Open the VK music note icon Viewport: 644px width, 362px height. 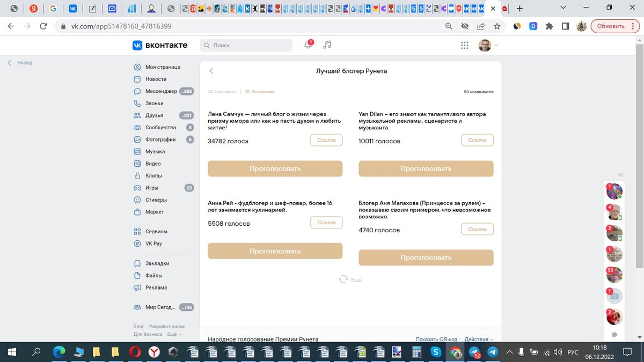tap(327, 45)
